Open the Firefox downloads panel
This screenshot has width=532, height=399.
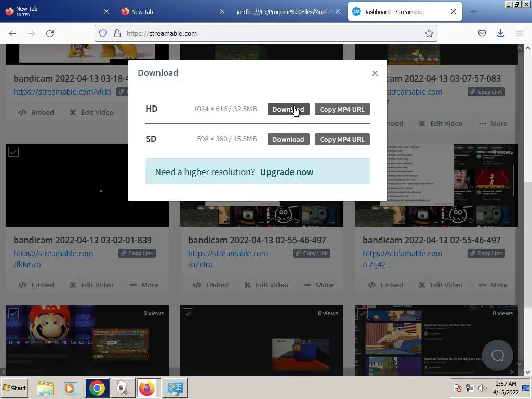tap(500, 33)
